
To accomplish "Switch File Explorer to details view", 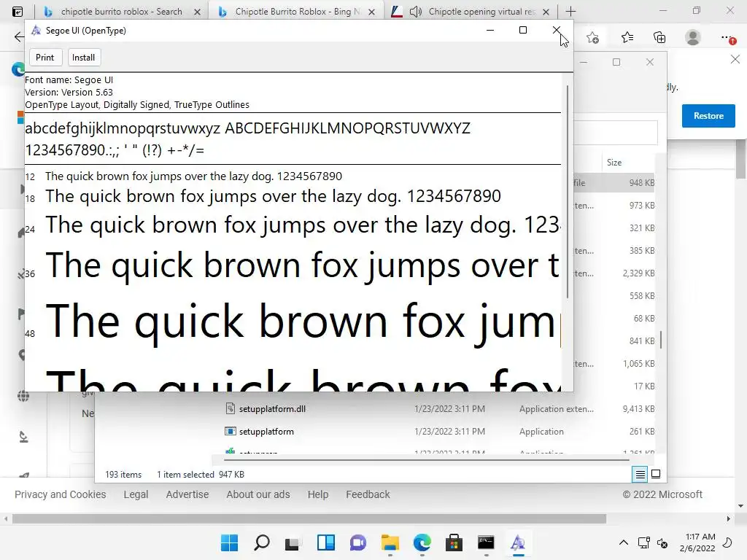I will [640, 474].
